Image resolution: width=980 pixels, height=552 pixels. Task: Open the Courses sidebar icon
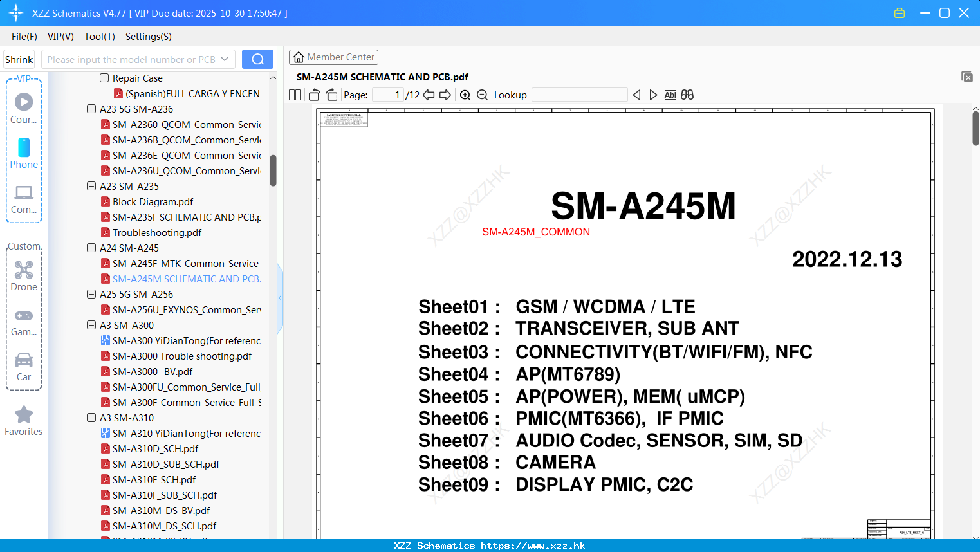24,107
